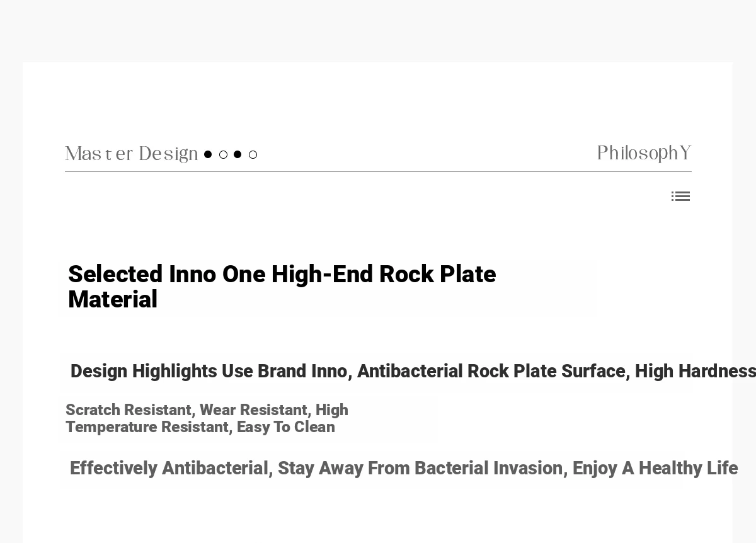
Task: Click the Master Design title text
Action: click(x=131, y=154)
